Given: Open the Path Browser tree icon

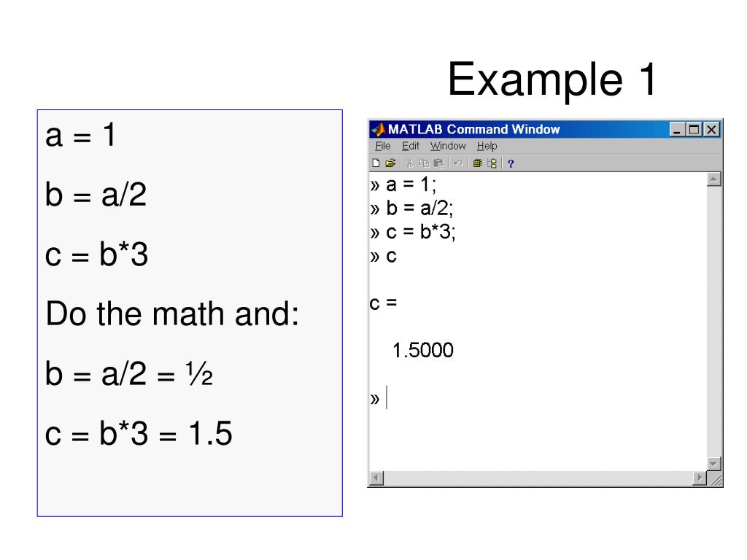Looking at the screenshot, I should tap(492, 163).
